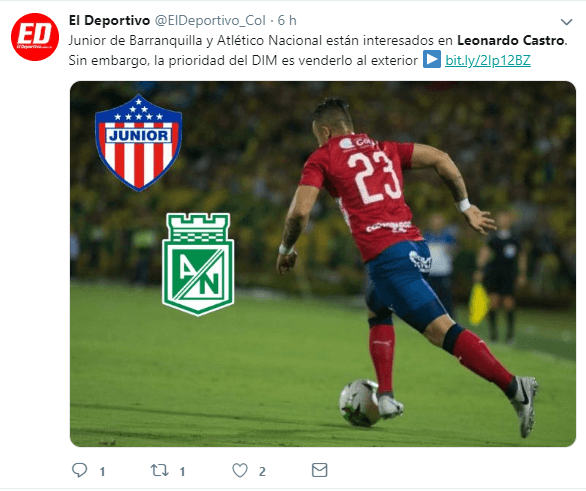Viewport: 586px width, 491px height.
Task: Like the tweet with the heart icon
Action: 240,470
